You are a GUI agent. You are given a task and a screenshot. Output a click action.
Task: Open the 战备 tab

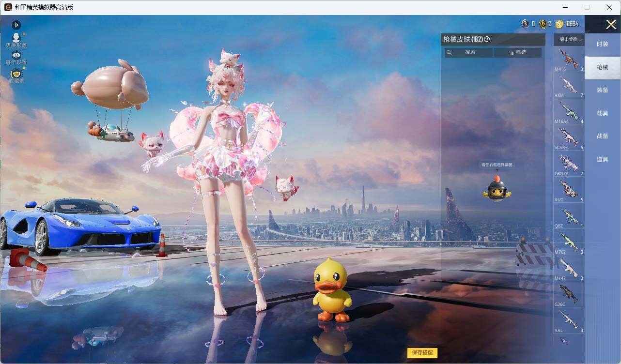pos(602,136)
